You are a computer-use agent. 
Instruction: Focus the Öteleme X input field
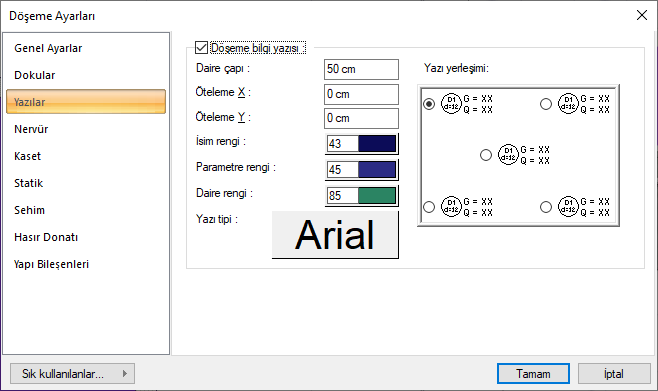[361, 94]
